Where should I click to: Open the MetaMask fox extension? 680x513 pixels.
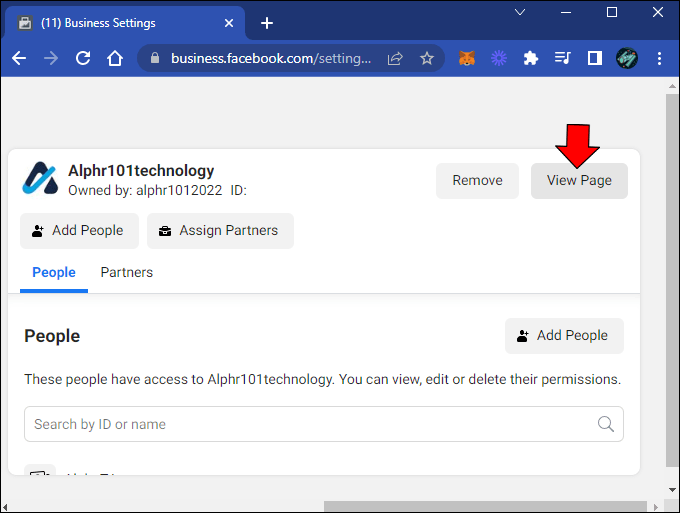coord(467,58)
